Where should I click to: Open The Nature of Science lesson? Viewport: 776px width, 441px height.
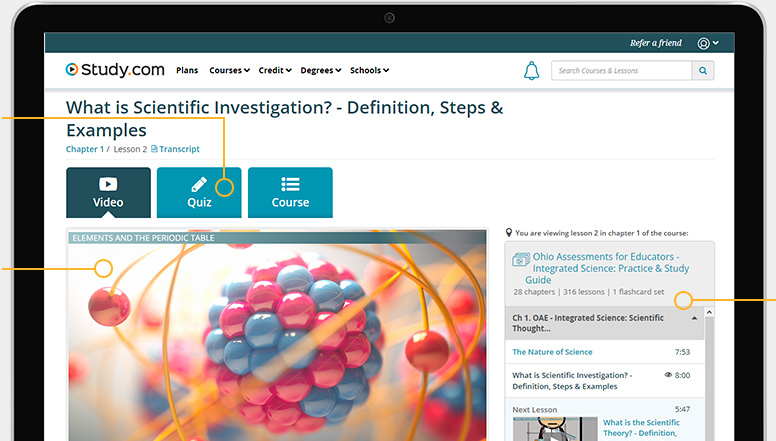tap(552, 352)
